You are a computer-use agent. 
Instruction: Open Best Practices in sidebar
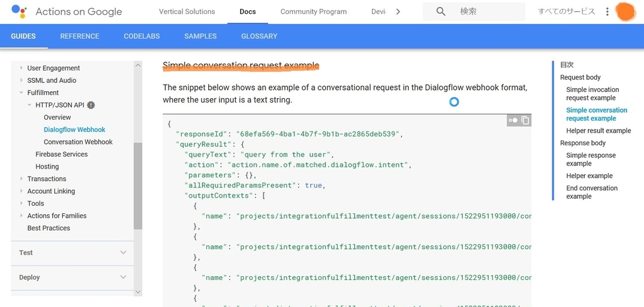(x=49, y=228)
